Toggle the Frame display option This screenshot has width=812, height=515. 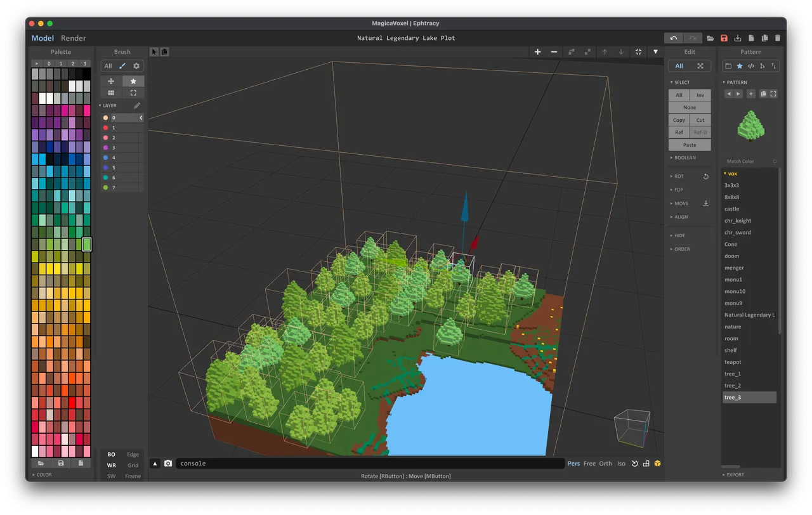coord(133,476)
